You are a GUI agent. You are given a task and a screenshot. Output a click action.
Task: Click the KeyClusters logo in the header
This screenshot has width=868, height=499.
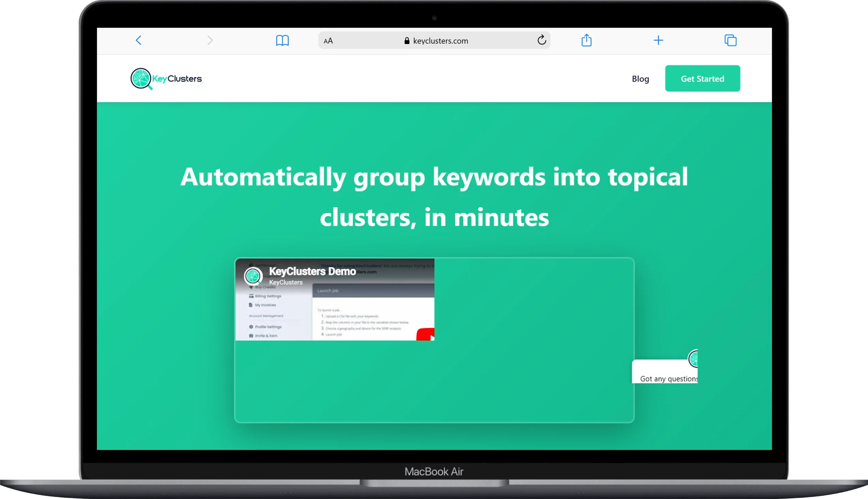point(166,79)
